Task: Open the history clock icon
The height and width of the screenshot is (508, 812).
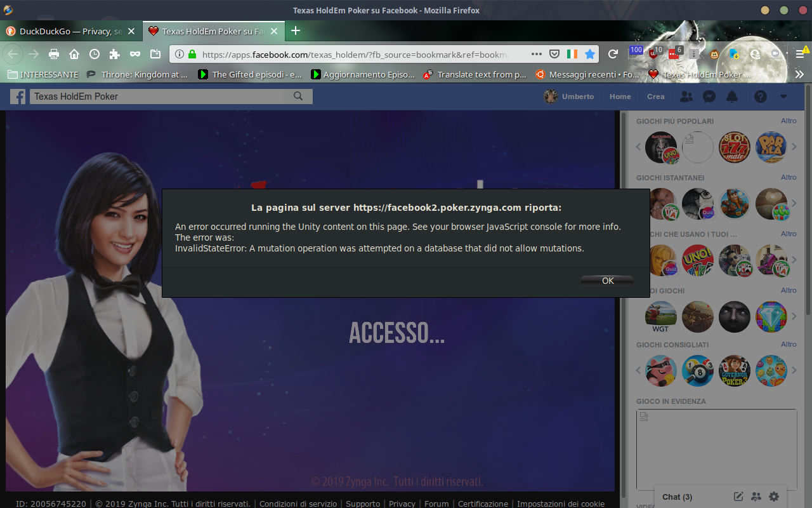Action: pyautogui.click(x=95, y=54)
